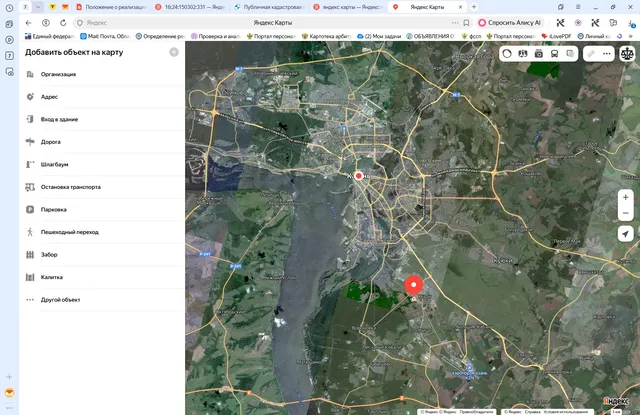This screenshot has width=640, height=415.
Task: Bookmark the page with bookmark icon
Action: coord(466,23)
